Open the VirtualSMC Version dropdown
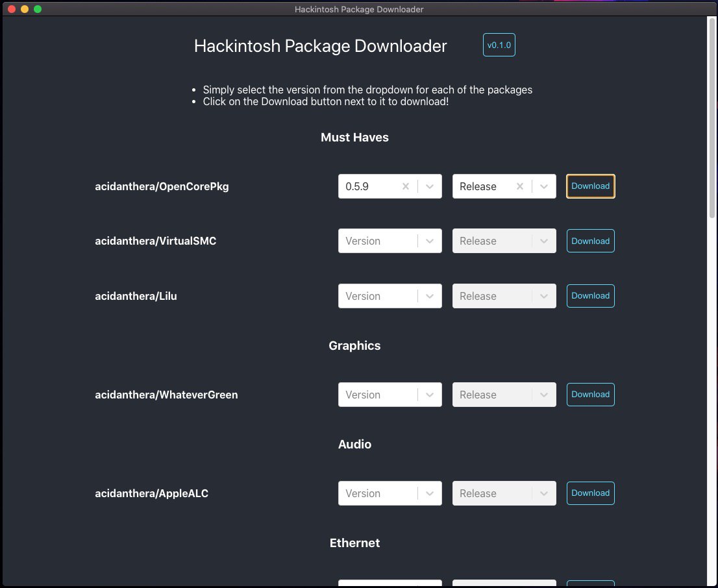Screen dimensions: 718x588 (x=390, y=241)
